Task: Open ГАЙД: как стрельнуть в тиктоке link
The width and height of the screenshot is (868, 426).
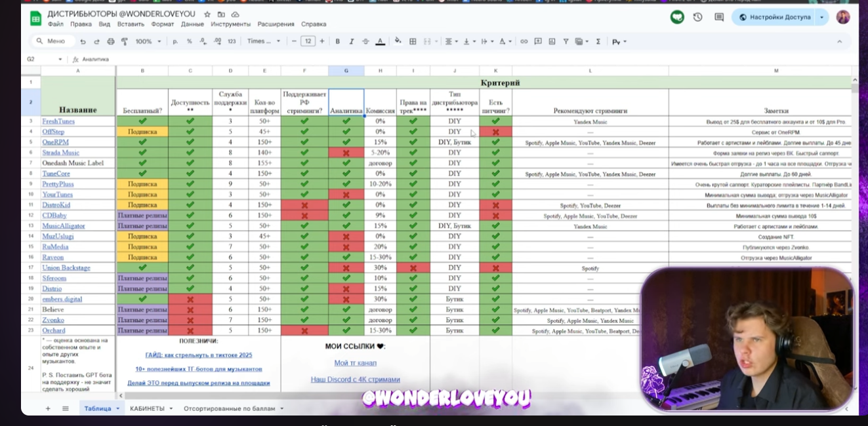Action: (198, 355)
